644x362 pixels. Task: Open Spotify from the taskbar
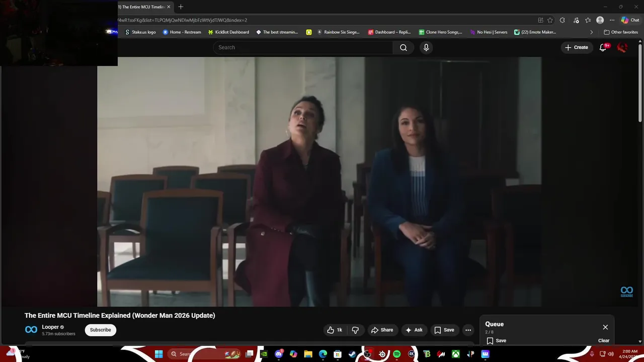pyautogui.click(x=396, y=354)
